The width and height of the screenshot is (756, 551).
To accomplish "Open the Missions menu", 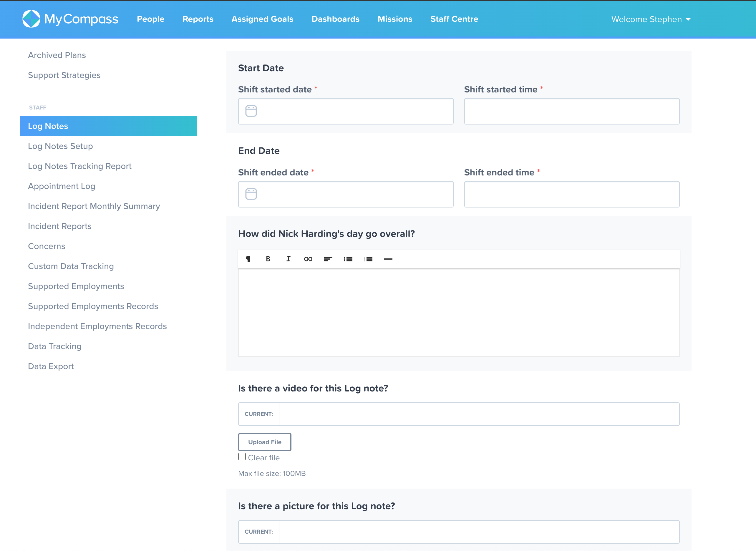I will click(395, 19).
